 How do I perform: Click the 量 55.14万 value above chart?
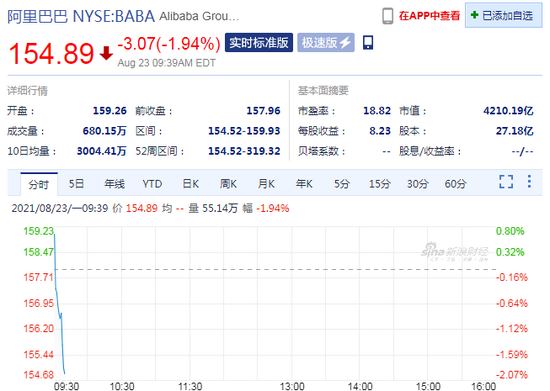(214, 208)
